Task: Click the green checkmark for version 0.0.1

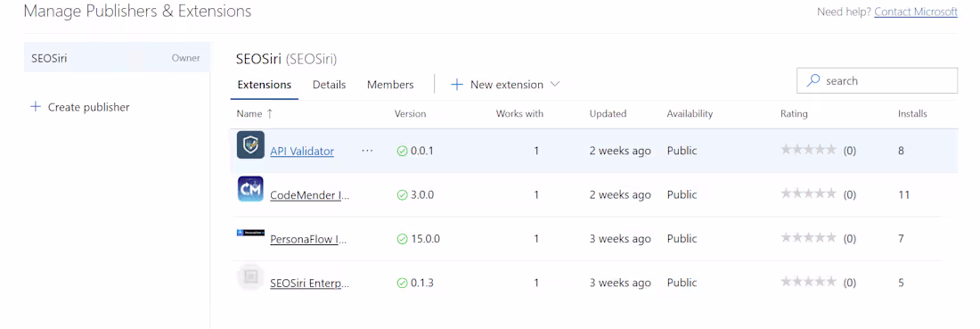Action: point(402,151)
